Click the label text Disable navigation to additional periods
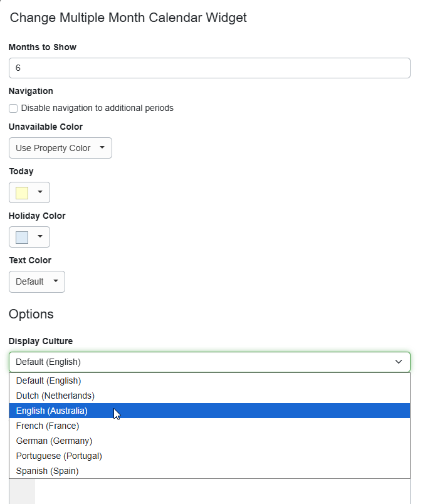Viewport: 430px width, 504px height. click(x=97, y=108)
